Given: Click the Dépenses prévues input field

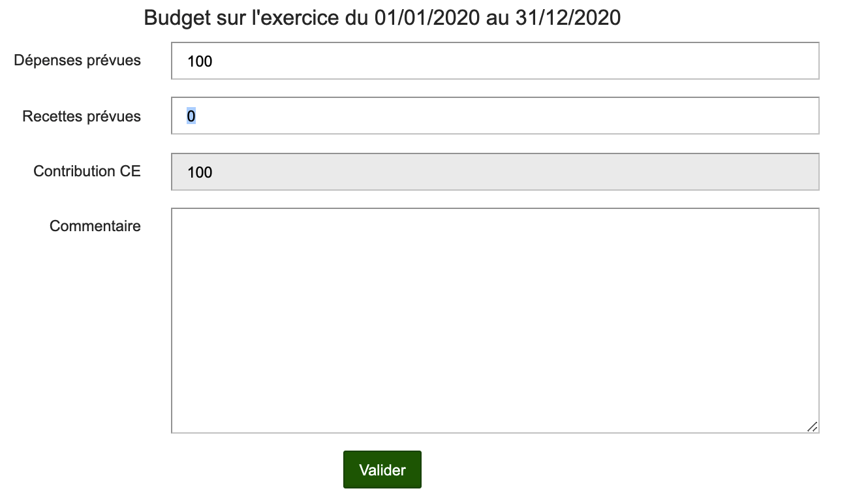Looking at the screenshot, I should 495,61.
